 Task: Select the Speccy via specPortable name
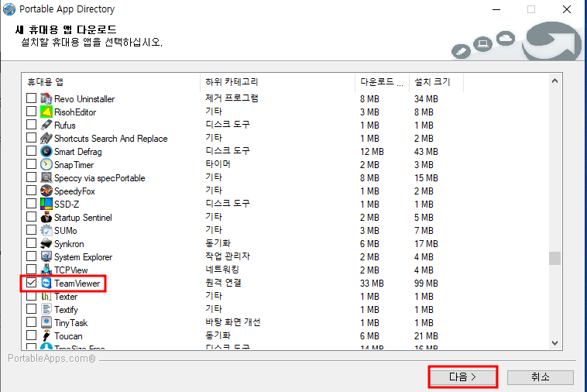coord(100,178)
